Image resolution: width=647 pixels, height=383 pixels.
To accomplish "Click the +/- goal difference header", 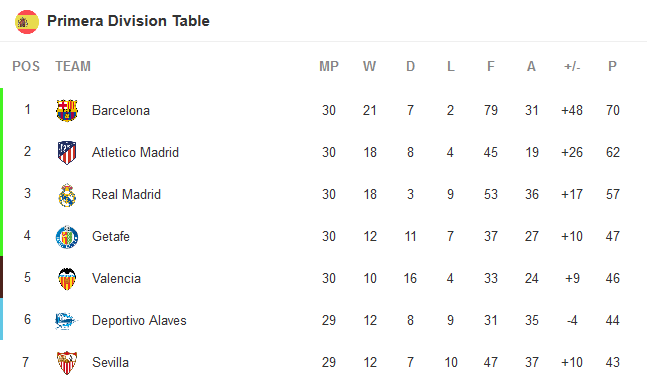I will [572, 66].
